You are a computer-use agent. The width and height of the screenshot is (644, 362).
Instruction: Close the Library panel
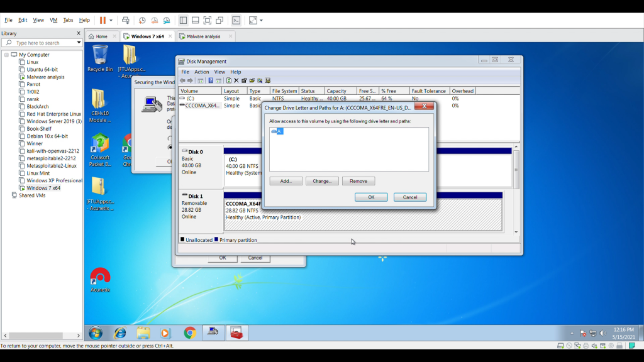click(x=79, y=33)
